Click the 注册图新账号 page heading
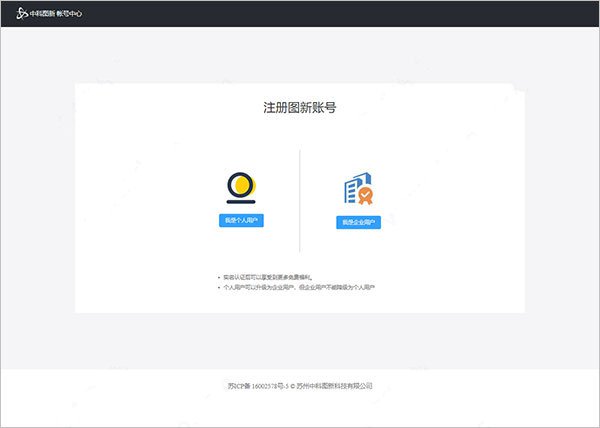Image resolution: width=600 pixels, height=428 pixels. tap(299, 107)
